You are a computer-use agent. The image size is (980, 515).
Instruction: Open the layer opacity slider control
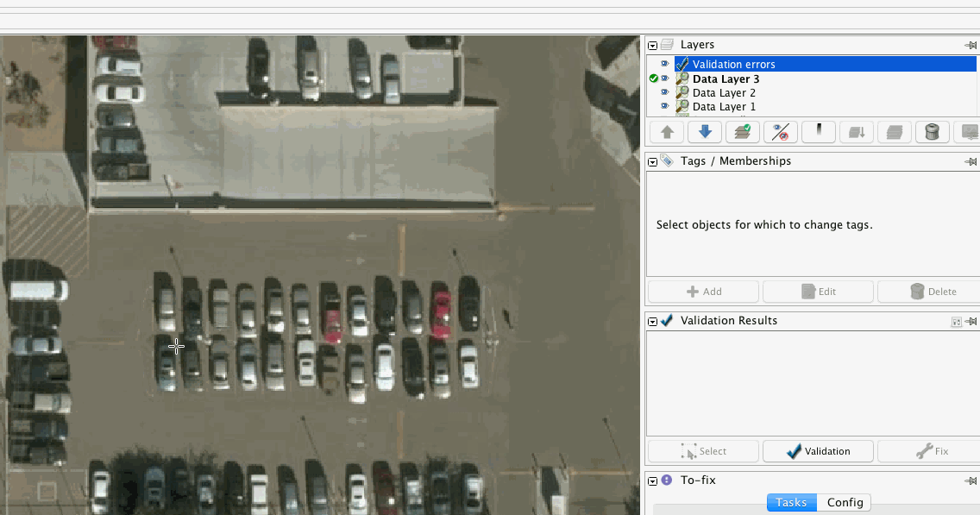click(818, 131)
